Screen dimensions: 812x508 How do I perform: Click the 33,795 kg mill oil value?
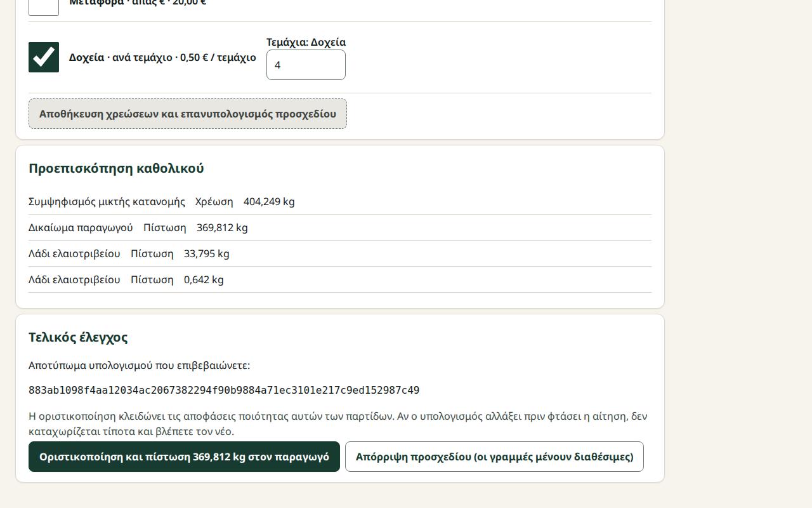pos(207,253)
